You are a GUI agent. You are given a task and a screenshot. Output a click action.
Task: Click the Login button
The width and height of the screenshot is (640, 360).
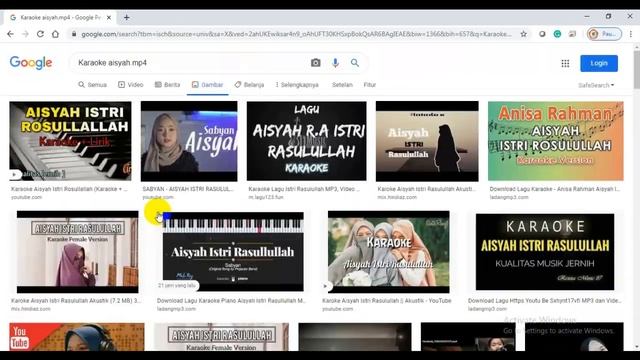[599, 63]
